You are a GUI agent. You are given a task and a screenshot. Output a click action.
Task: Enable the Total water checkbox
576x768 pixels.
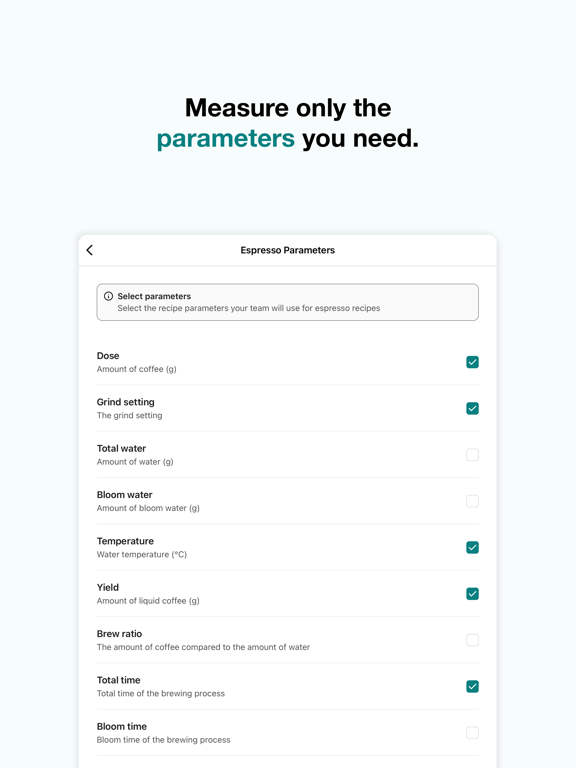click(x=472, y=455)
